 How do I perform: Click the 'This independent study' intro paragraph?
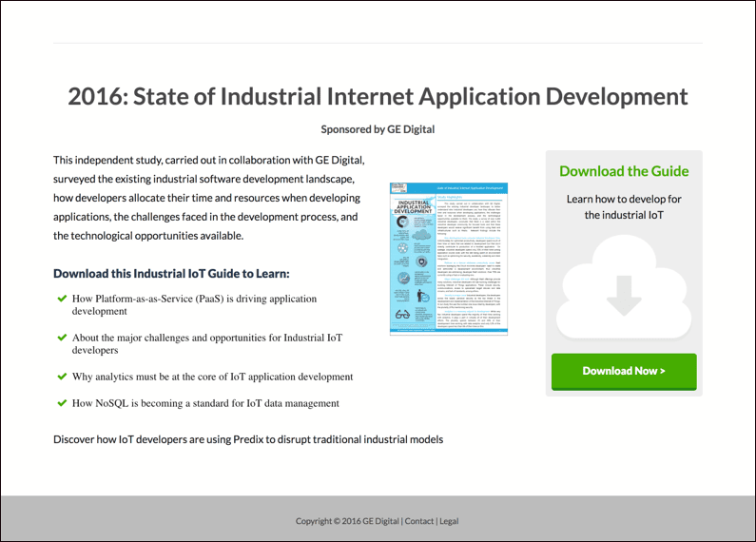(209, 198)
